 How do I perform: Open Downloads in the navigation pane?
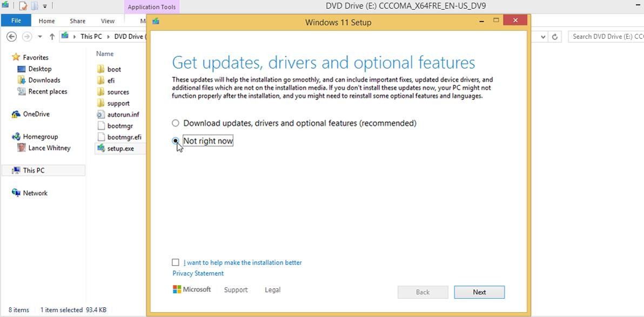[x=44, y=80]
